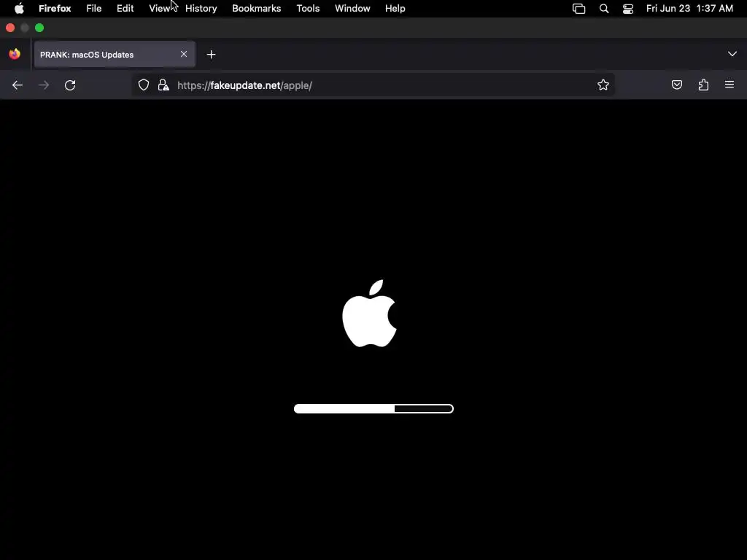This screenshot has height=560, width=747.
Task: Bookmark this page with star
Action: point(603,85)
